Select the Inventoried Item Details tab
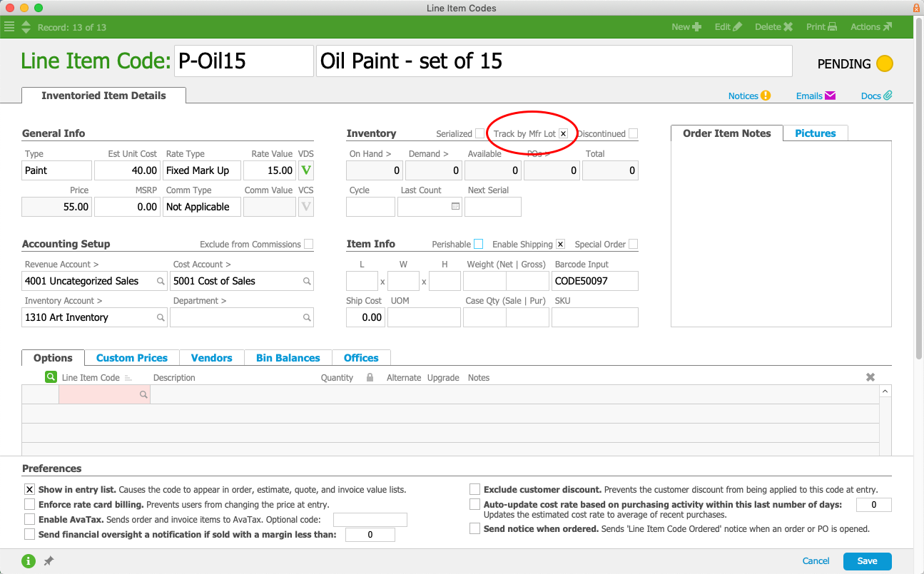The image size is (924, 574). tap(103, 96)
